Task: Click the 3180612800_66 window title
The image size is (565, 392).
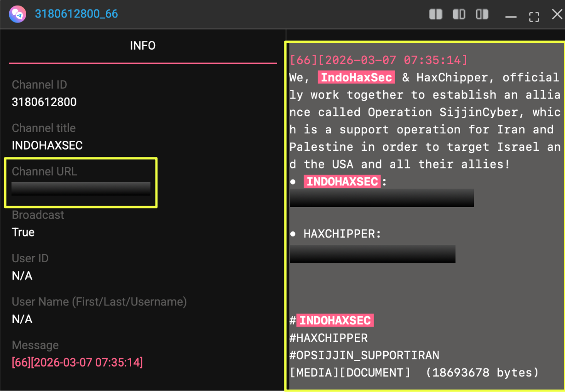Action: tap(76, 14)
